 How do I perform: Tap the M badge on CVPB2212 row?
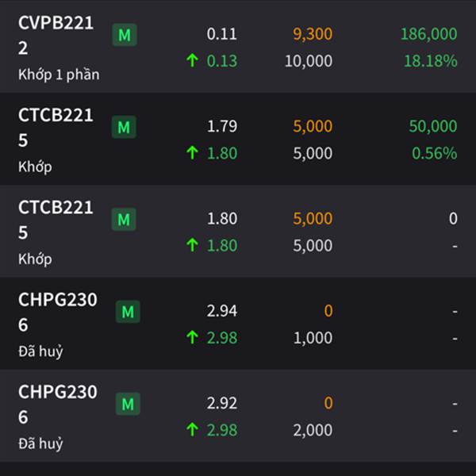point(125,35)
